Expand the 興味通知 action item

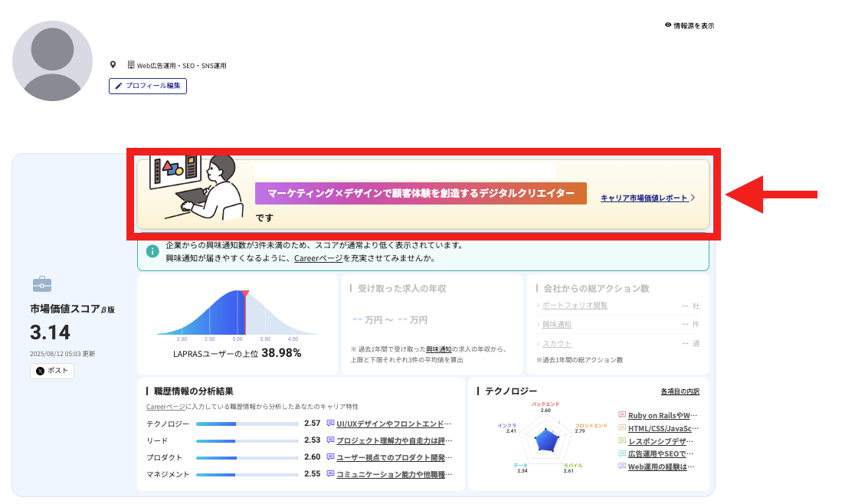(558, 325)
